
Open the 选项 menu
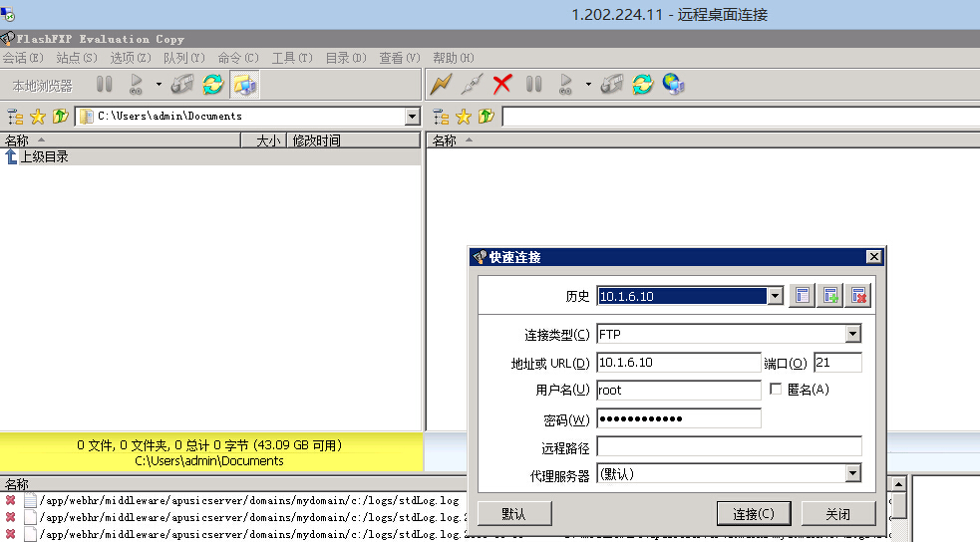(x=130, y=58)
